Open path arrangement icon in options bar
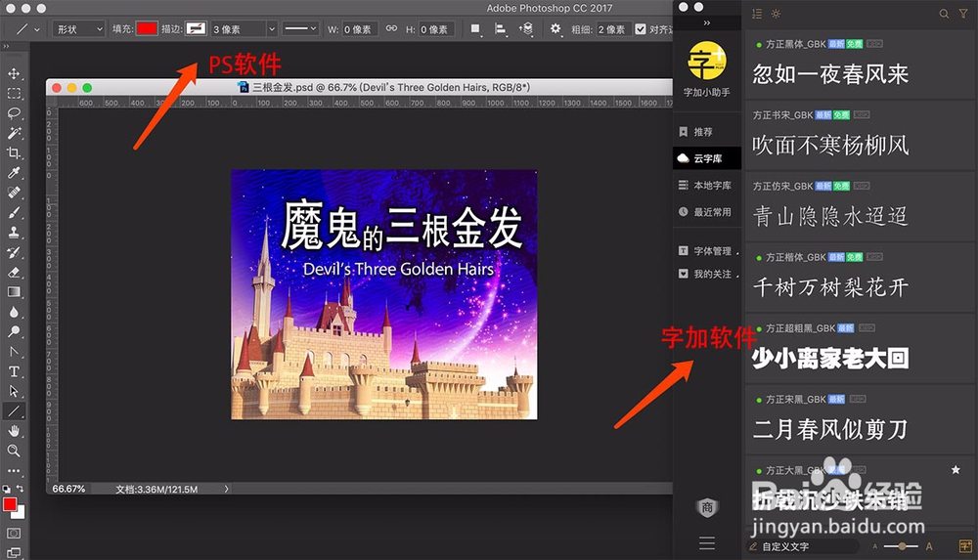 tap(526, 28)
